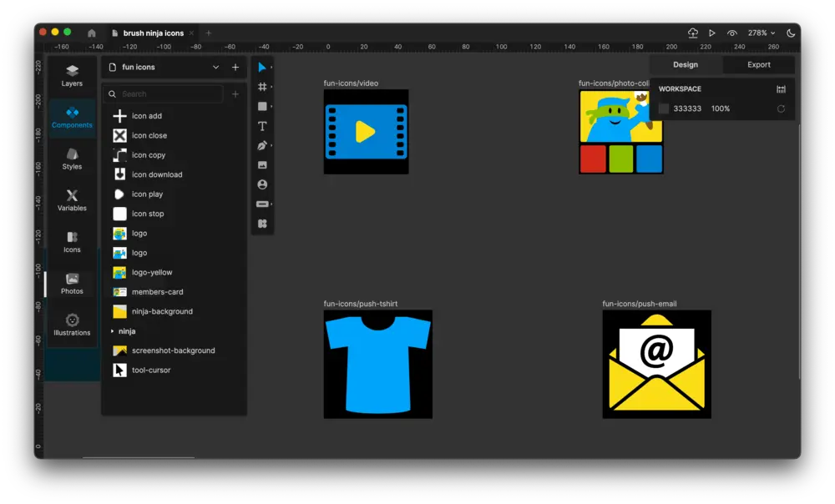Open the Image upload tool

[x=262, y=164]
